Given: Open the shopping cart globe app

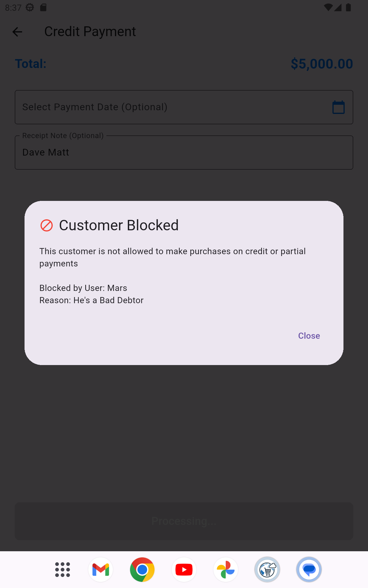Looking at the screenshot, I should pyautogui.click(x=267, y=570).
